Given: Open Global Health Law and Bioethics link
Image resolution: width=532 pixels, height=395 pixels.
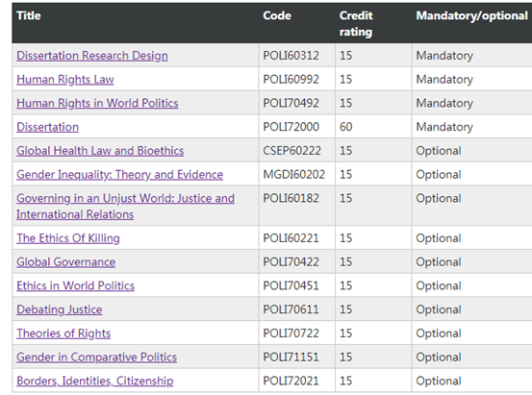Looking at the screenshot, I should (x=100, y=151).
